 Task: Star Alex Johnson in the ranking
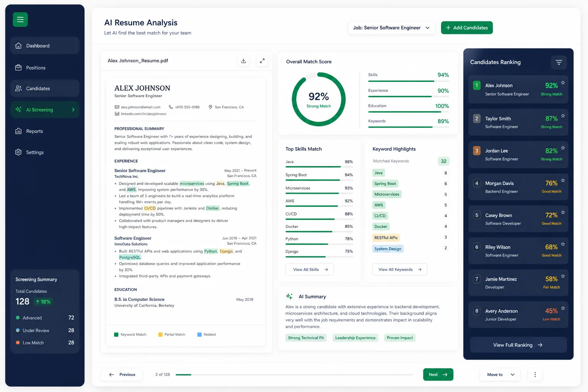point(563,83)
